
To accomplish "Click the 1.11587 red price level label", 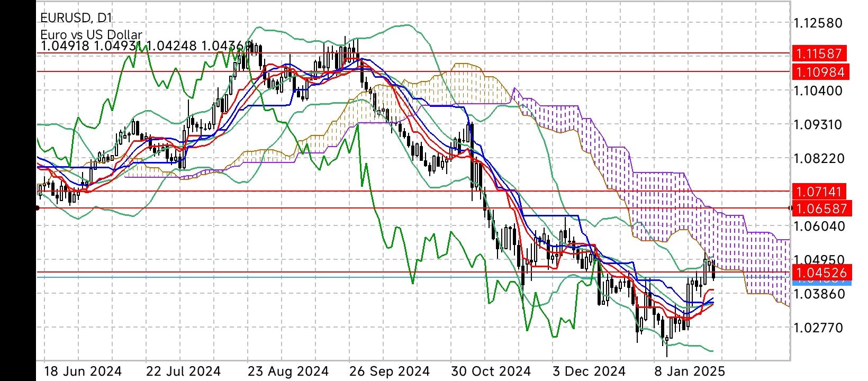I will click(x=820, y=53).
